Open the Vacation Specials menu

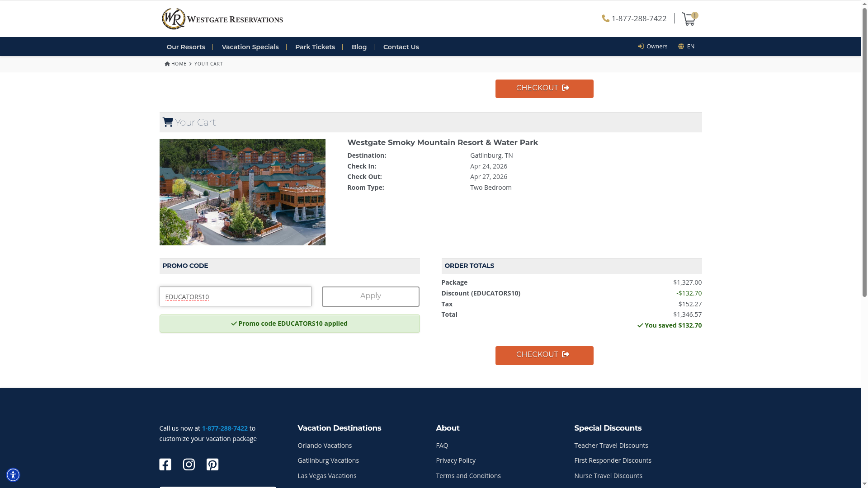pyautogui.click(x=250, y=47)
